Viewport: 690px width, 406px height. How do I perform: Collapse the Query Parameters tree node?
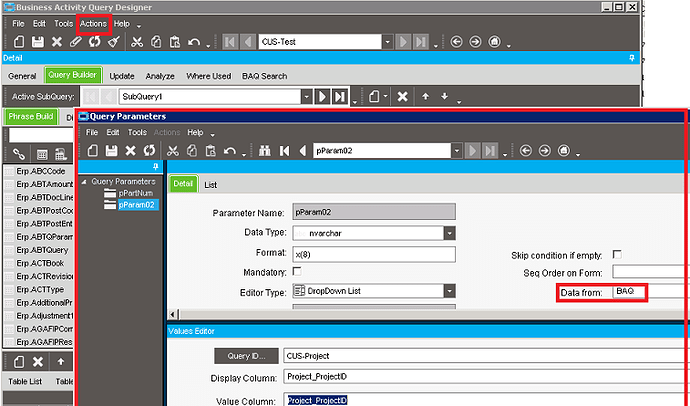[84, 182]
